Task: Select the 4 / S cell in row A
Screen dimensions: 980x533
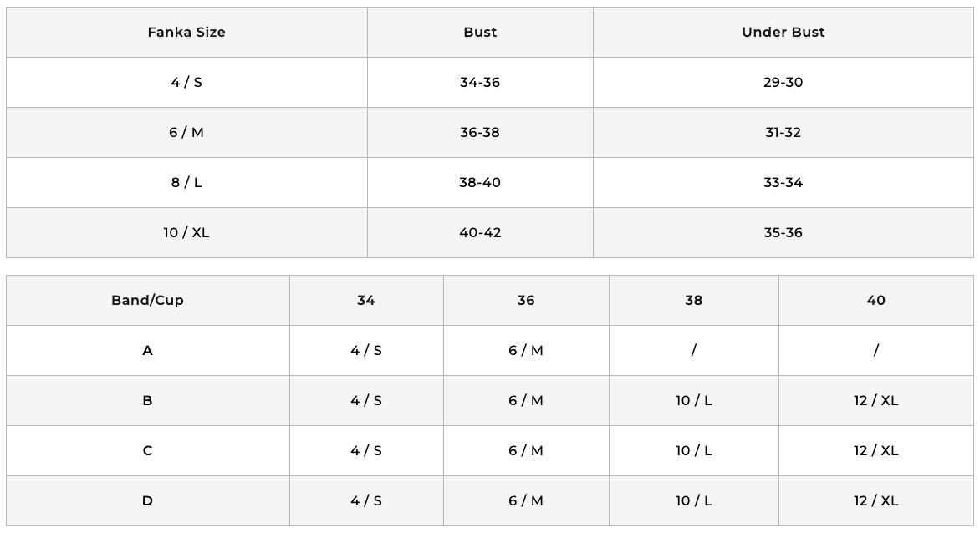Action: point(366,351)
